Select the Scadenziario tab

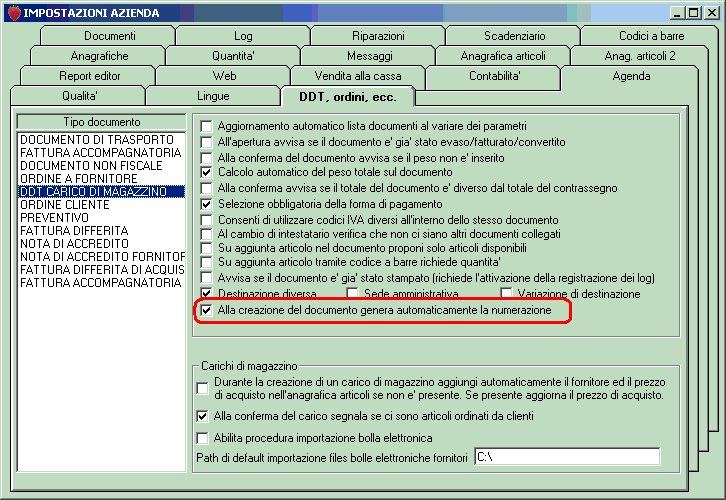click(514, 36)
